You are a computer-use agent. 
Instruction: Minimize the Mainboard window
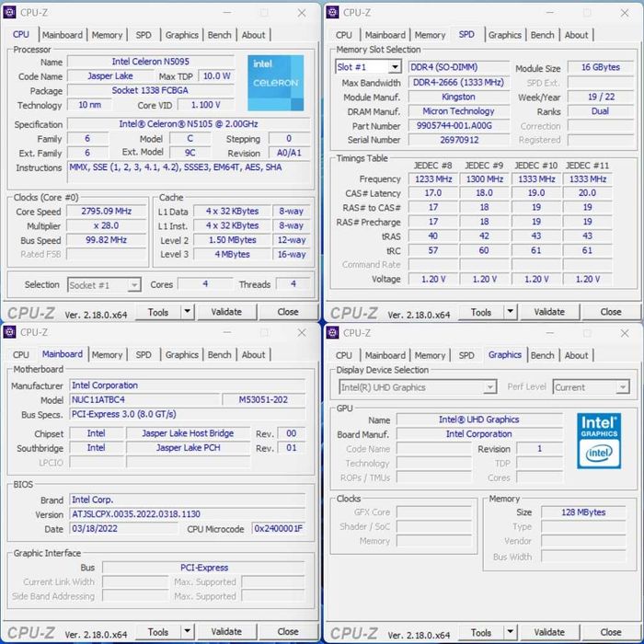pos(227,332)
